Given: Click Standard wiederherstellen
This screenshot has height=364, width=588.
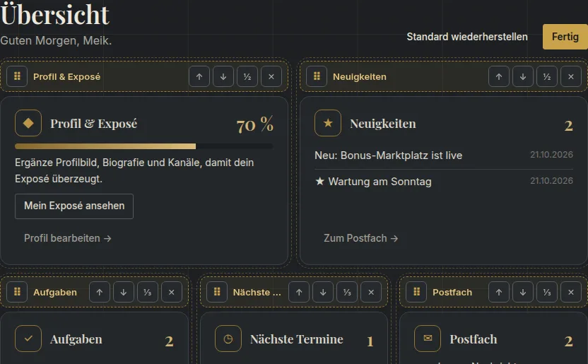Looking at the screenshot, I should click(467, 37).
